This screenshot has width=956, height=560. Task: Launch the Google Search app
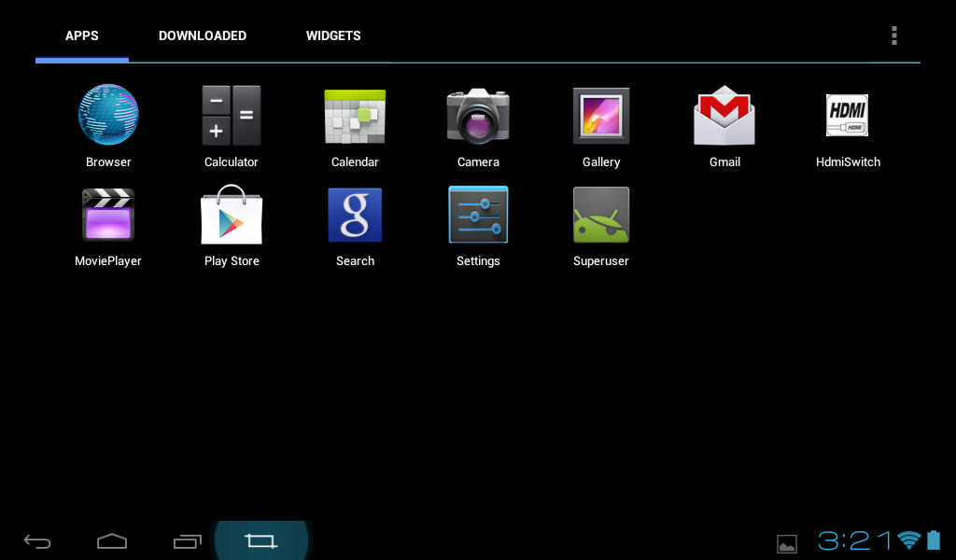tap(355, 215)
